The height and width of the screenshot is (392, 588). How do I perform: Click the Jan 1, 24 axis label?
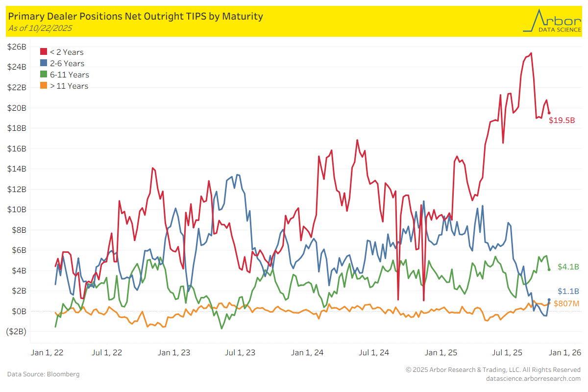(307, 352)
